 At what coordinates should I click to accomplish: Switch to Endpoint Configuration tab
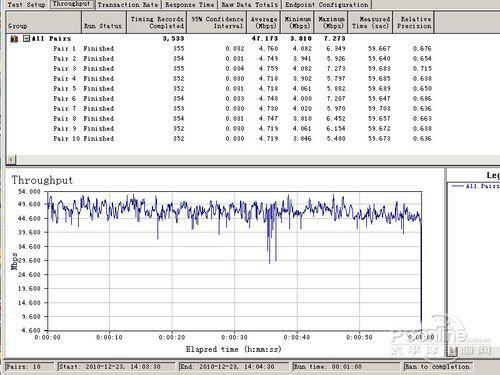click(x=327, y=5)
